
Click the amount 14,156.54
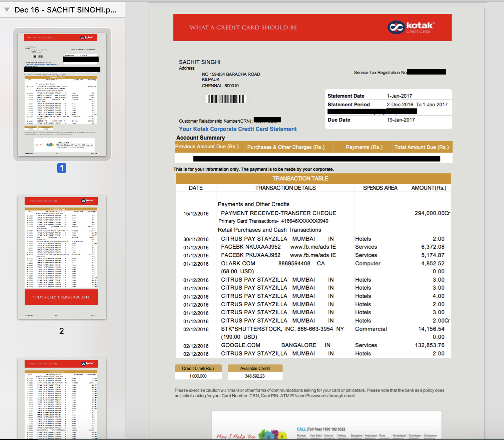[x=431, y=329]
